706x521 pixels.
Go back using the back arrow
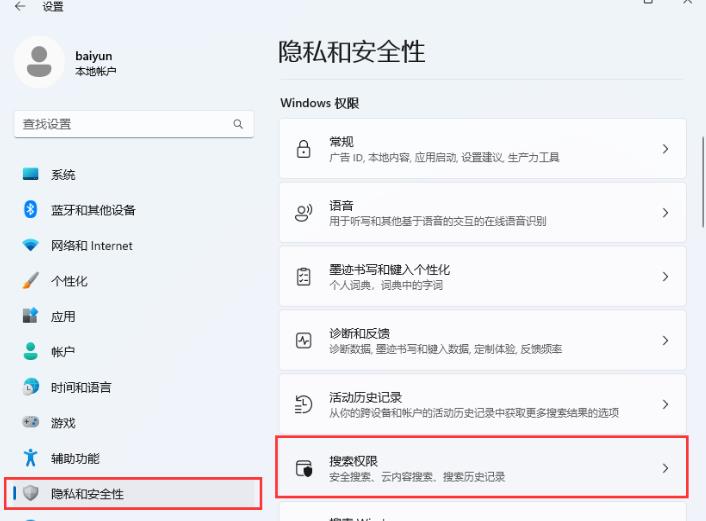pyautogui.click(x=20, y=6)
